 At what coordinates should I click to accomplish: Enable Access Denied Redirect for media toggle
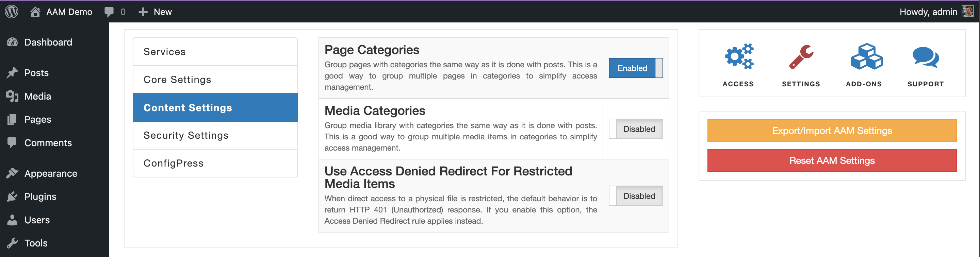(x=635, y=196)
